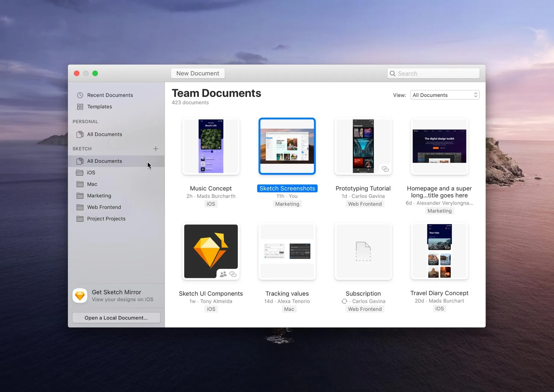Click Marketing tag under Homepage document
The width and height of the screenshot is (554, 392).
439,211
